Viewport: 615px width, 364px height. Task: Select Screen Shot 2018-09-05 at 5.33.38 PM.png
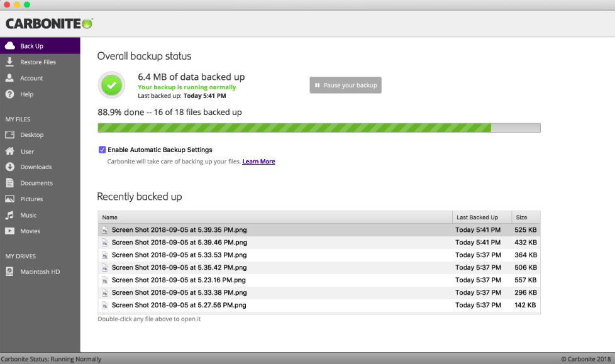319,292
